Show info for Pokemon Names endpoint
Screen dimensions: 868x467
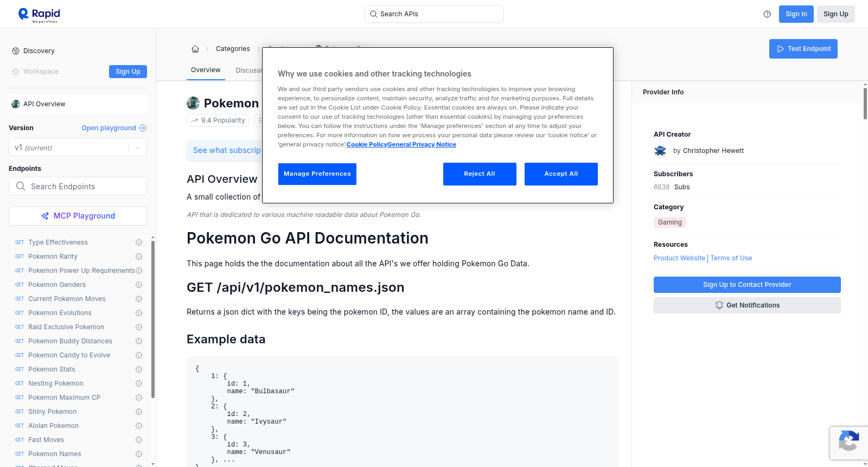139,454
